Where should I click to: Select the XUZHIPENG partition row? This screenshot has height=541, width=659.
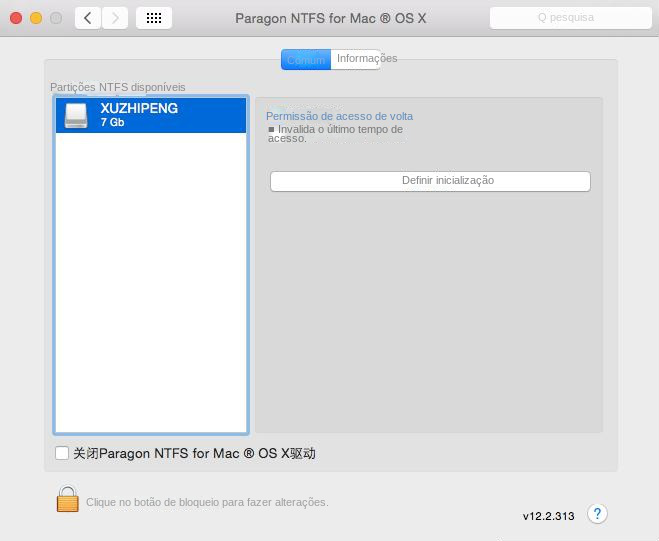(x=151, y=115)
